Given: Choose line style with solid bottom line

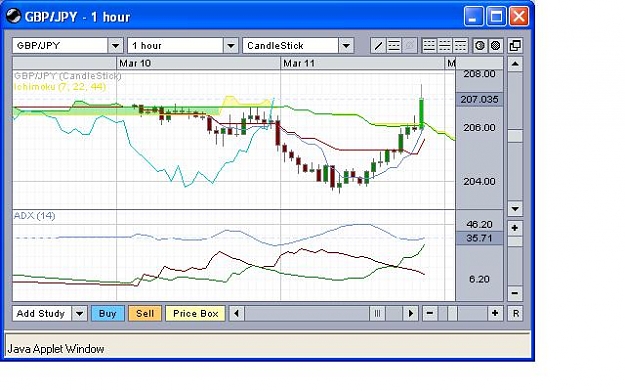Looking at the screenshot, I should click(429, 45).
